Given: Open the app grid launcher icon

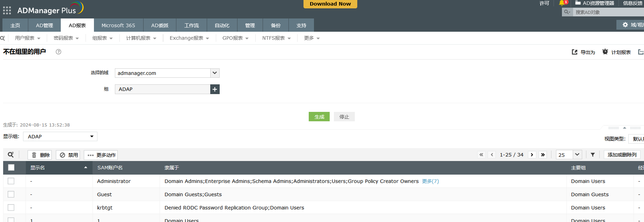Looking at the screenshot, I should pyautogui.click(x=7, y=10).
